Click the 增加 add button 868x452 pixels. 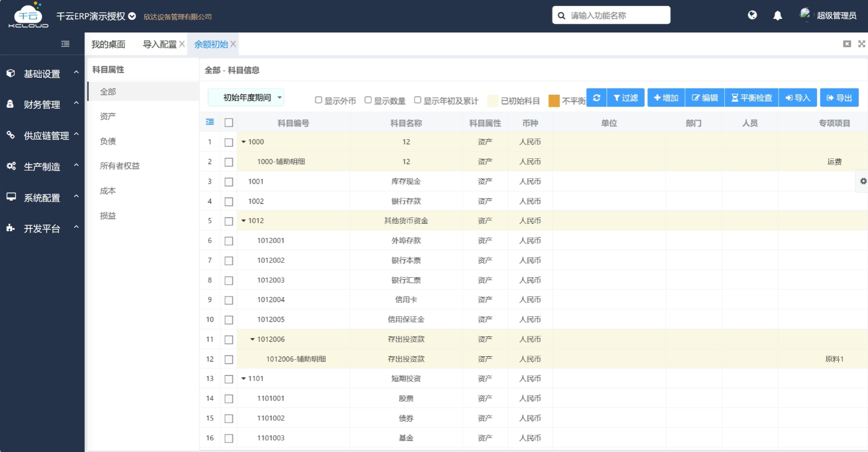pyautogui.click(x=666, y=98)
